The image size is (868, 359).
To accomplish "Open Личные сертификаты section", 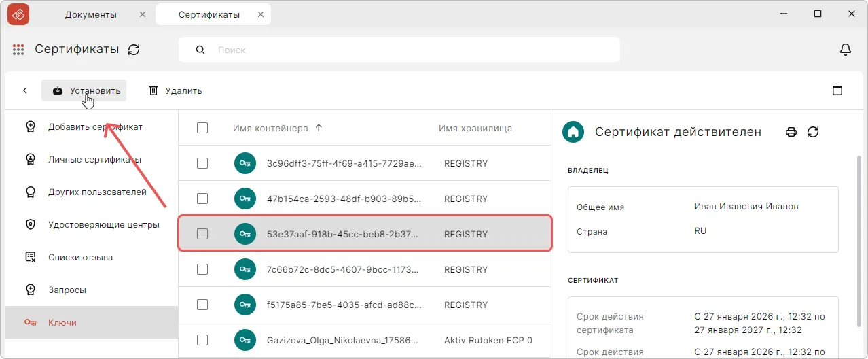I will (x=91, y=159).
